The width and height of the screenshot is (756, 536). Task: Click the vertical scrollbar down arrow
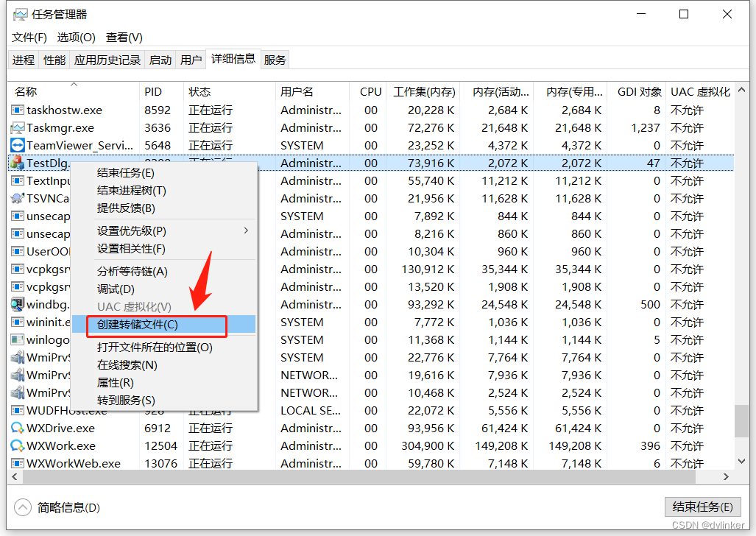point(741,462)
